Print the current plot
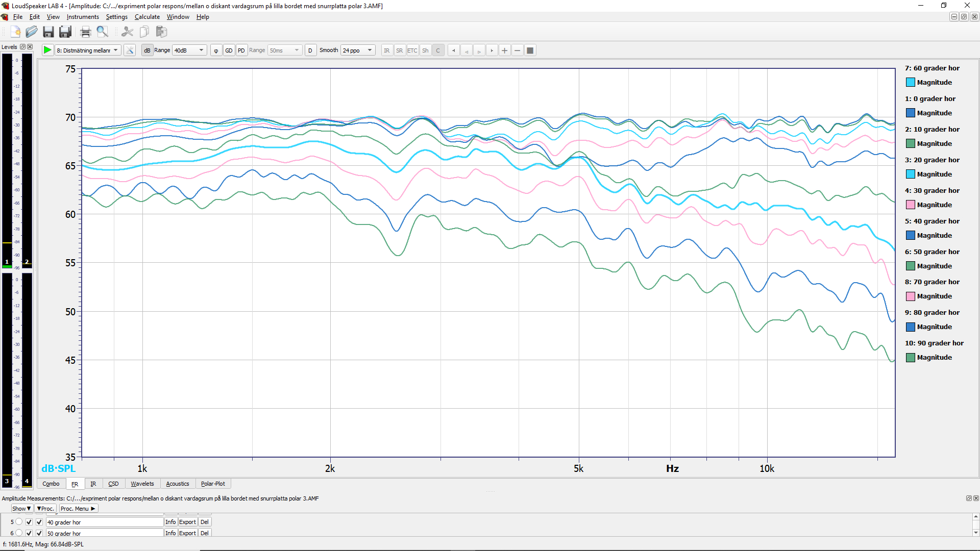The image size is (980, 551). pos(86,32)
